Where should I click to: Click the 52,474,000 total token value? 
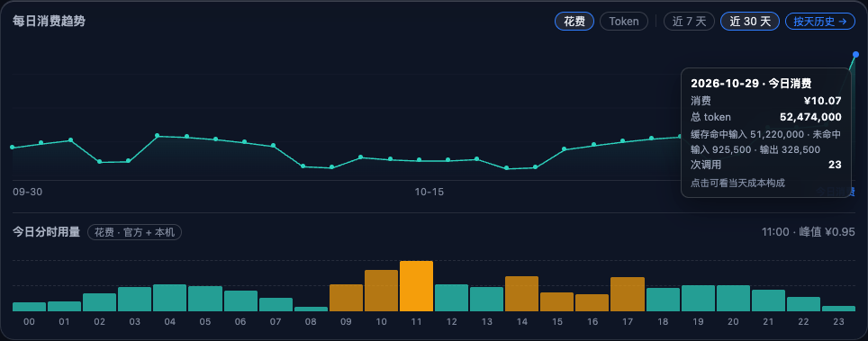(x=810, y=117)
